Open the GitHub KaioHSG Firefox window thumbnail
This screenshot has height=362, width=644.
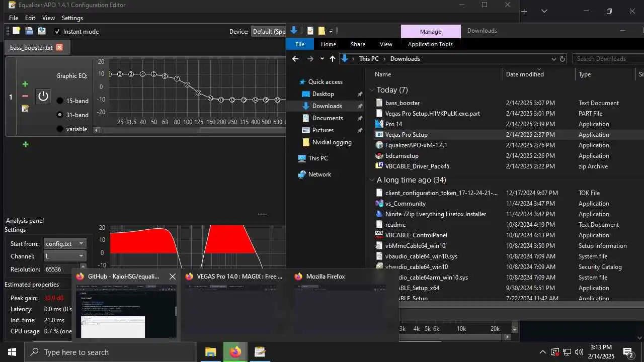click(x=126, y=311)
